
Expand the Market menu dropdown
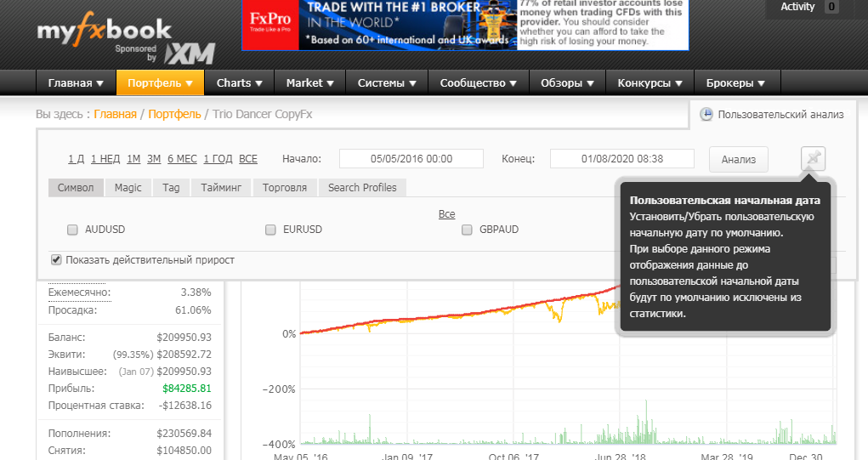(x=310, y=83)
